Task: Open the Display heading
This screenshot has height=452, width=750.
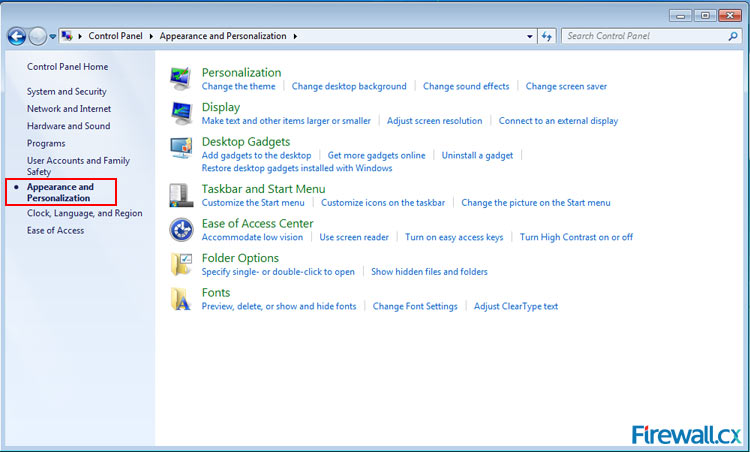Action: pos(221,107)
